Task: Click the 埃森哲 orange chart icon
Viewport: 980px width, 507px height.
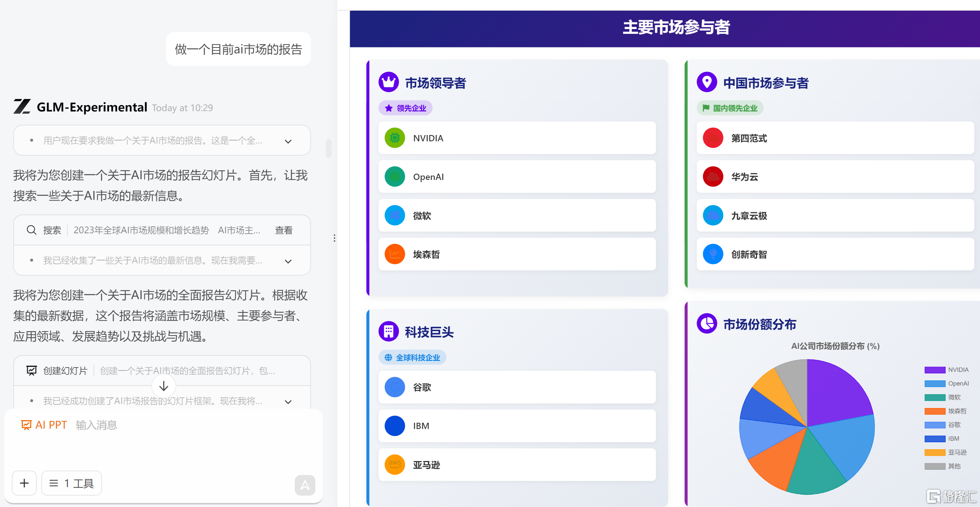Action: [395, 254]
